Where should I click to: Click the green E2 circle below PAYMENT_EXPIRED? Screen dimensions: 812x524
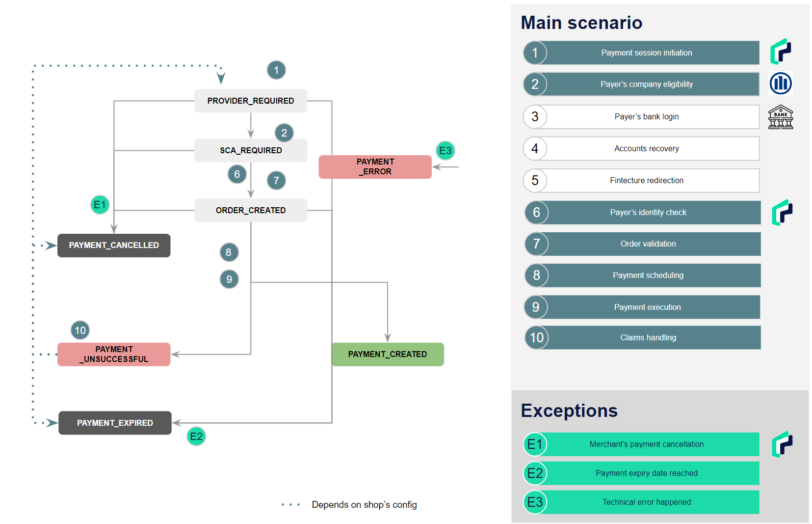click(x=196, y=436)
